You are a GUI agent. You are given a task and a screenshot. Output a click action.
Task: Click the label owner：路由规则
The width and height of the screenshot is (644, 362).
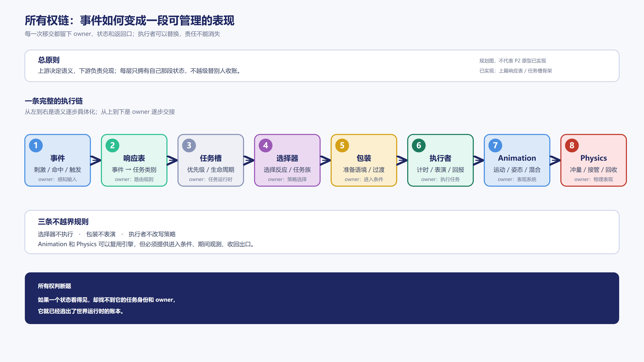click(x=134, y=179)
